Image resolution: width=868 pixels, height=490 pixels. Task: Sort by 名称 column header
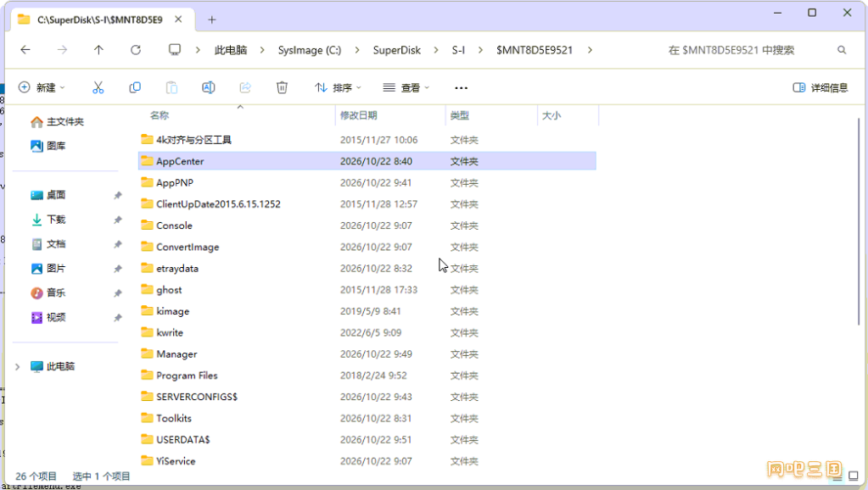coord(160,115)
